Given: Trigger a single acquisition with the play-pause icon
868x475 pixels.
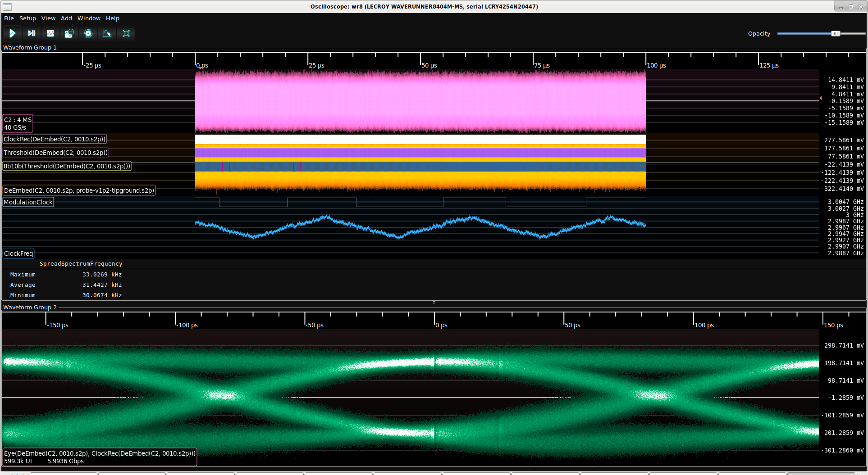Looking at the screenshot, I should point(31,33).
